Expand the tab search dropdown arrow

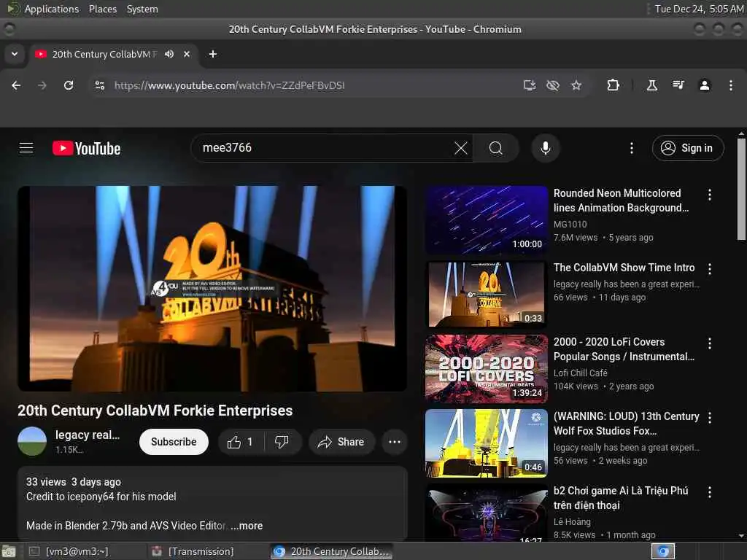coord(15,54)
